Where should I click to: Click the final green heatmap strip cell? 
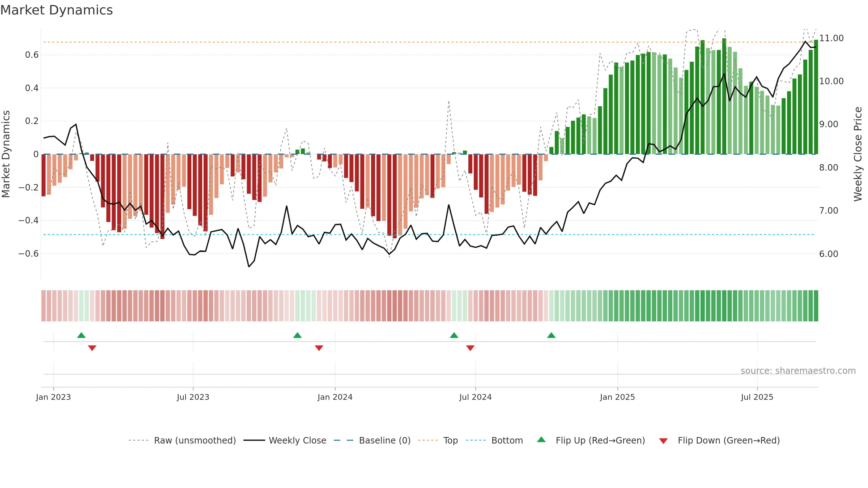pyautogui.click(x=816, y=306)
